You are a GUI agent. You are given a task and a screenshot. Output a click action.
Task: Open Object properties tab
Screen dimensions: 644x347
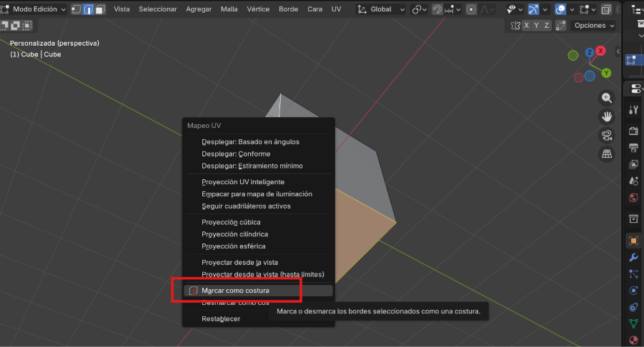[634, 241]
